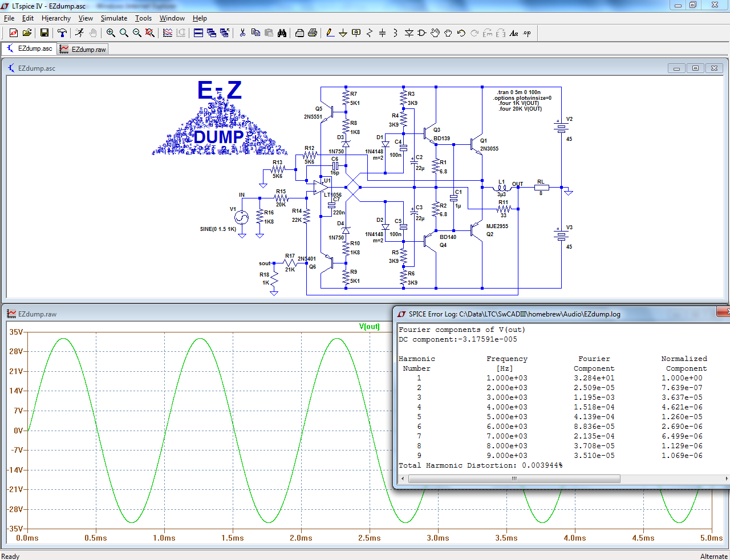The width and height of the screenshot is (730, 560).
Task: Select the Drag closed-hand tool
Action: click(x=448, y=33)
